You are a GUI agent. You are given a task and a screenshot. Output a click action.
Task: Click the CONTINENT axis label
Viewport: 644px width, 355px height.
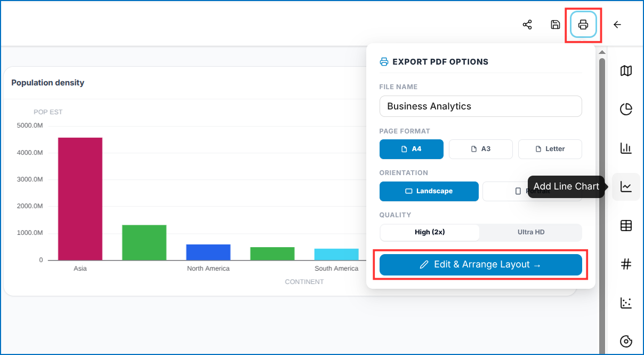tap(304, 281)
